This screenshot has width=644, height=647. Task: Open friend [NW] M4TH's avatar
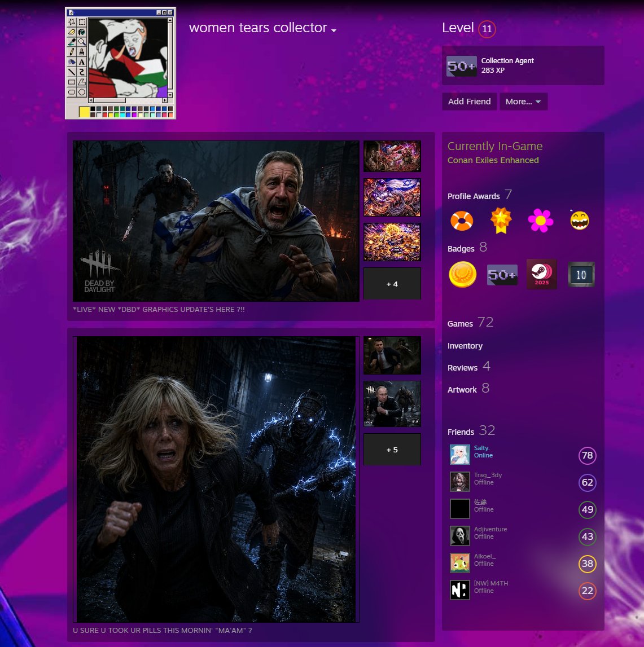(x=460, y=589)
